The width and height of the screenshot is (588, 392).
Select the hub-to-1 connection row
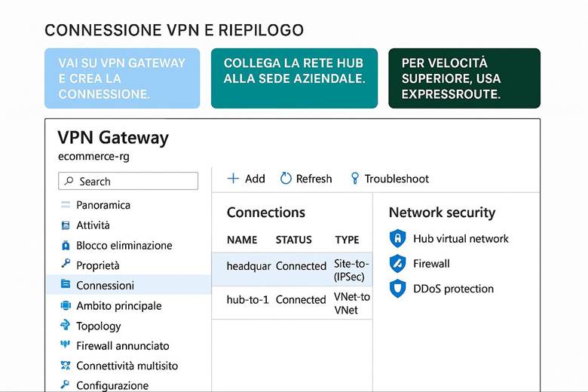pyautogui.click(x=292, y=302)
